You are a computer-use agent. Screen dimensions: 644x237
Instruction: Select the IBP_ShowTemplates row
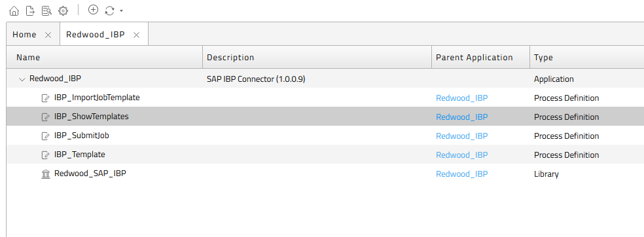(x=325, y=117)
